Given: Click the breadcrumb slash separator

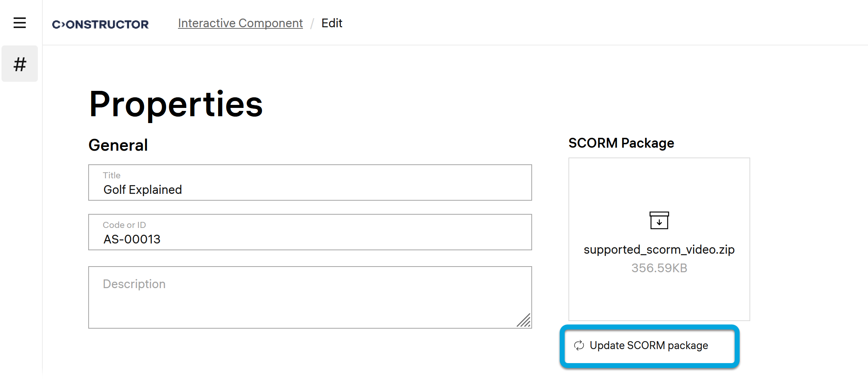Looking at the screenshot, I should coord(312,23).
